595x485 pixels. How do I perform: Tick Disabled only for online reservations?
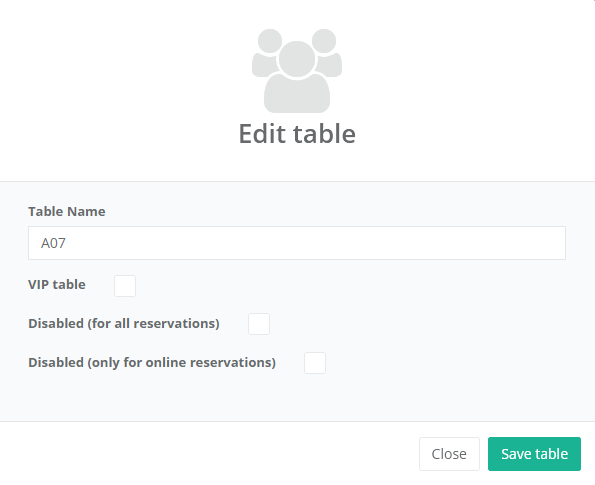[315, 363]
